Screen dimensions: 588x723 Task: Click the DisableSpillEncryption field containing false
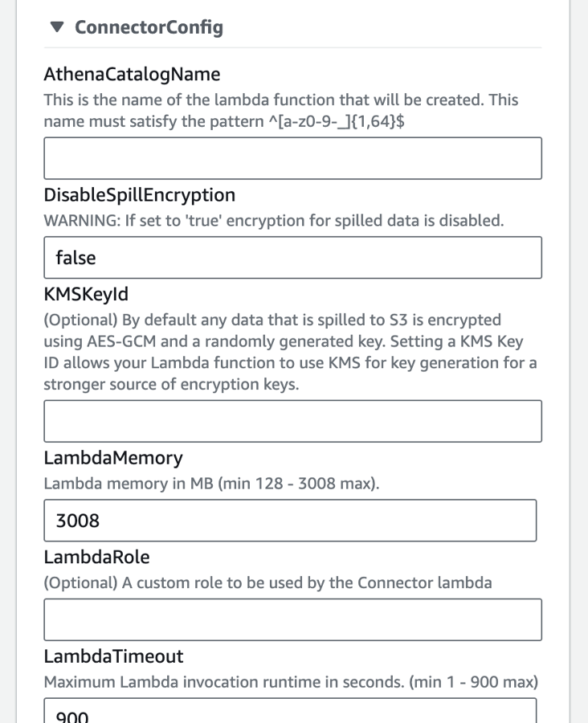pyautogui.click(x=293, y=257)
